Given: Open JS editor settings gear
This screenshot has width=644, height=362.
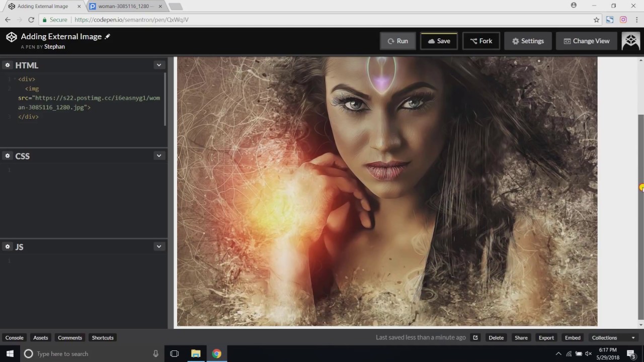Looking at the screenshot, I should coord(8,246).
